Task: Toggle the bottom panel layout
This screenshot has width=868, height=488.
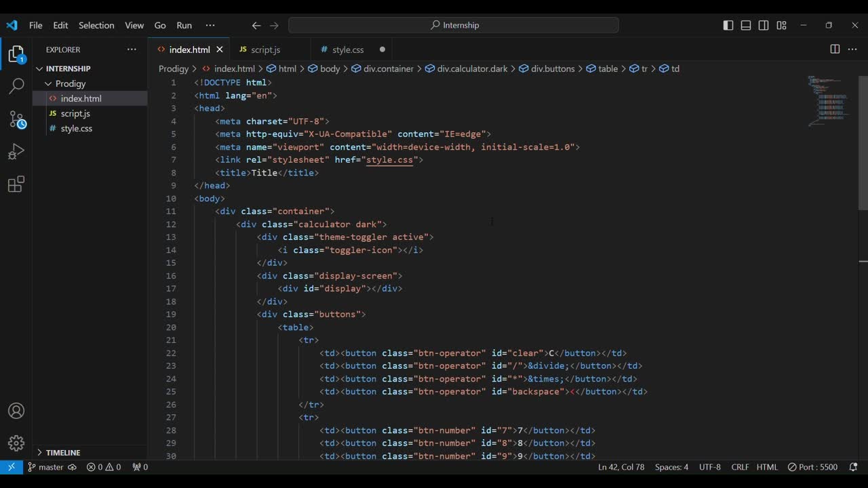Action: [x=746, y=25]
